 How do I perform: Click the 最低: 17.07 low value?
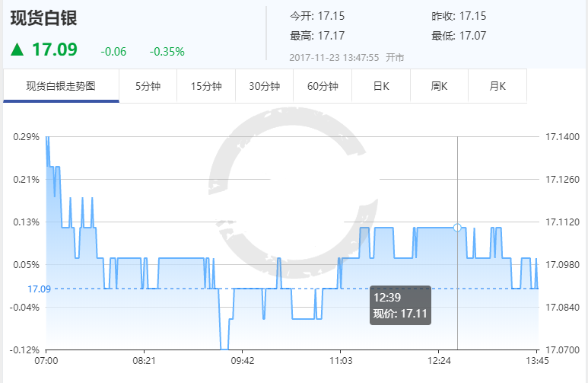tap(459, 35)
